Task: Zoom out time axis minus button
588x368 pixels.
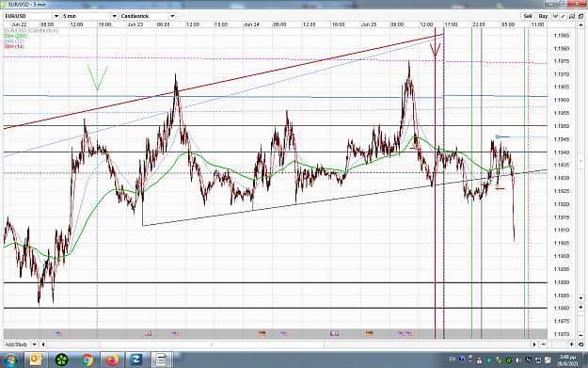Action: pyautogui.click(x=544, y=344)
